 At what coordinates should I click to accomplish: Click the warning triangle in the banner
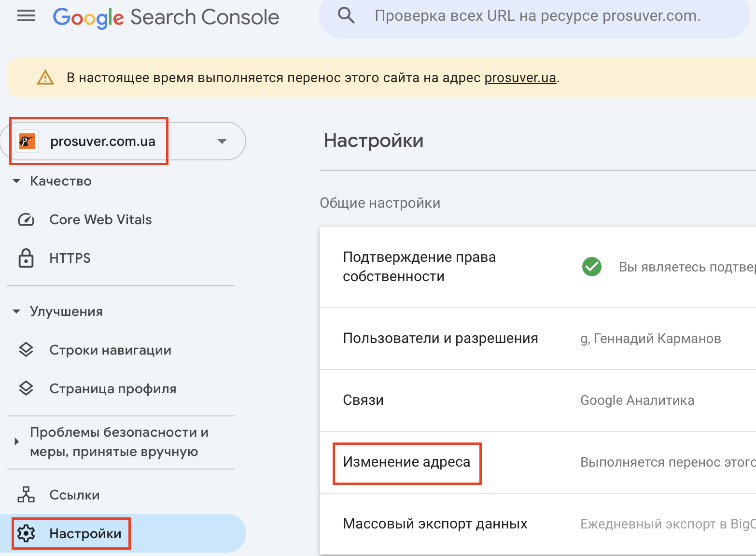45,77
